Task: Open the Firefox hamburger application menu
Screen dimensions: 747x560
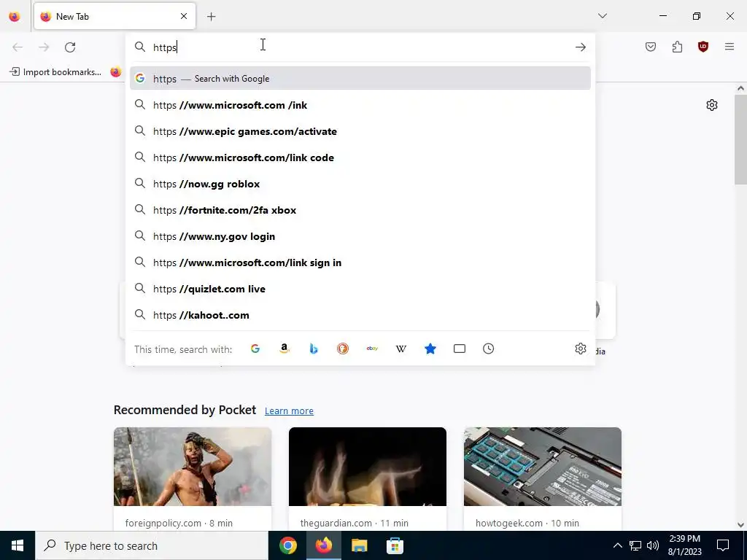Action: (729, 47)
